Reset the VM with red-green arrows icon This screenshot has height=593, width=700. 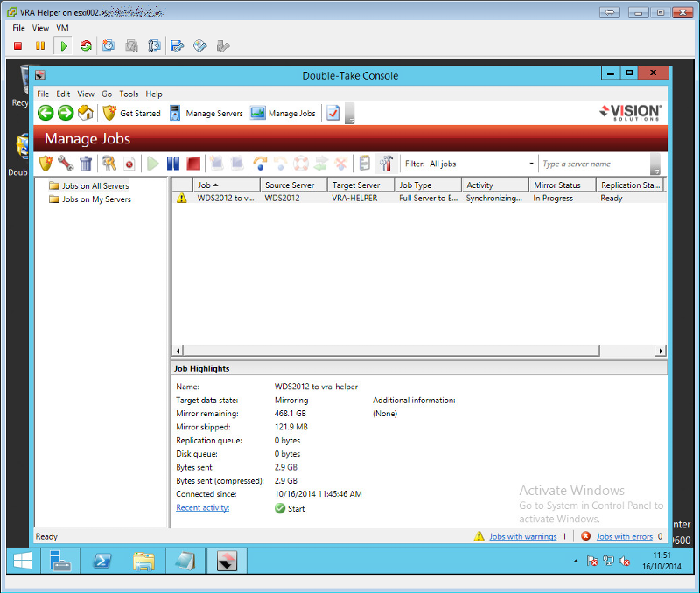tap(86, 45)
